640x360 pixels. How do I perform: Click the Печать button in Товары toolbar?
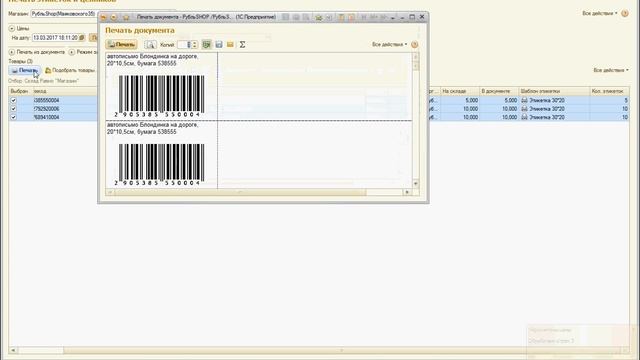tap(24, 70)
